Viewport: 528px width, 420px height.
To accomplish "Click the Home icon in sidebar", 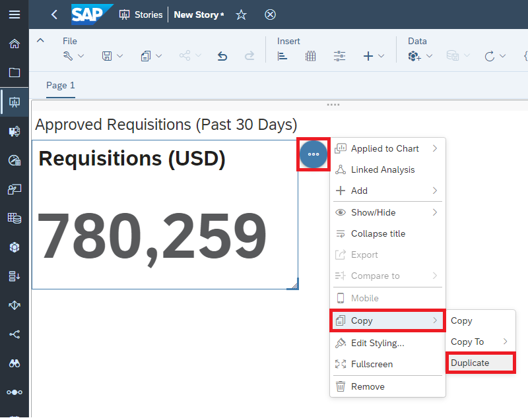I will [x=14, y=44].
